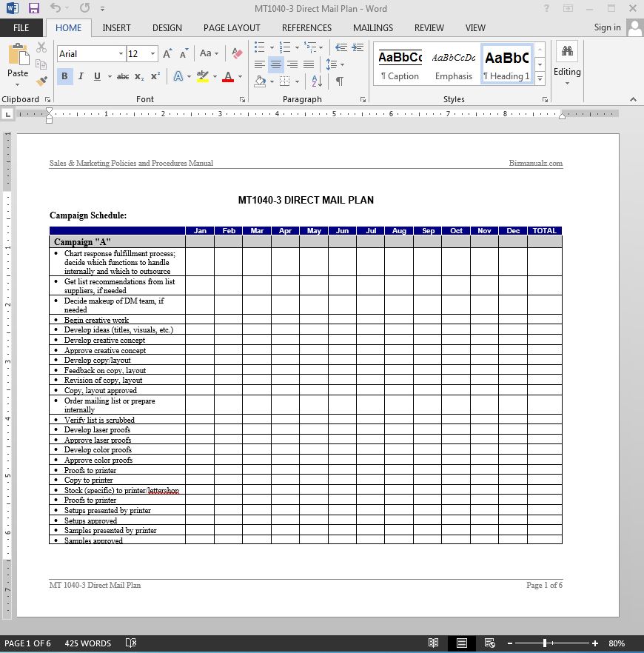Screen dimensions: 644x653
Task: Click PAGE 1 OF 6 indicator
Action: click(27, 643)
